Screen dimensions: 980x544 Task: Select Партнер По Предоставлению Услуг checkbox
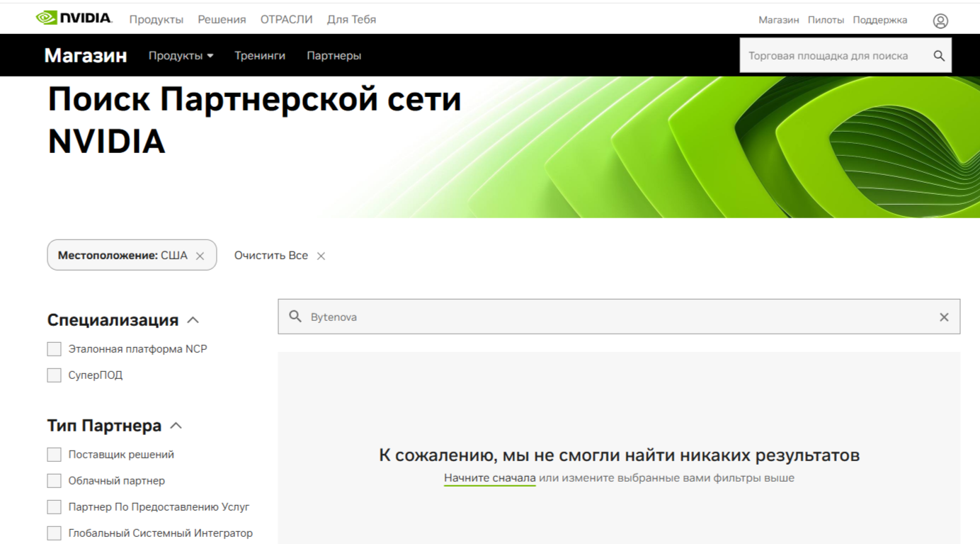pos(54,507)
